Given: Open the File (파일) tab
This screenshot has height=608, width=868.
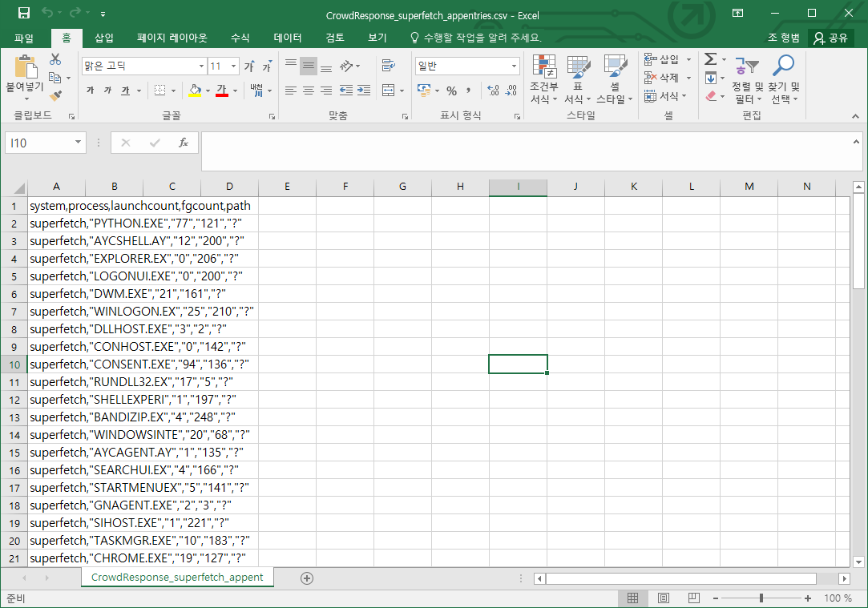Looking at the screenshot, I should tap(24, 38).
